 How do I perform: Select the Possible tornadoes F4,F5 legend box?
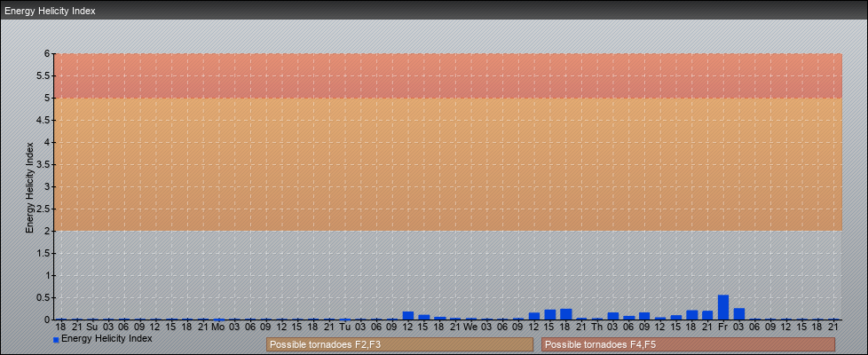(x=688, y=344)
